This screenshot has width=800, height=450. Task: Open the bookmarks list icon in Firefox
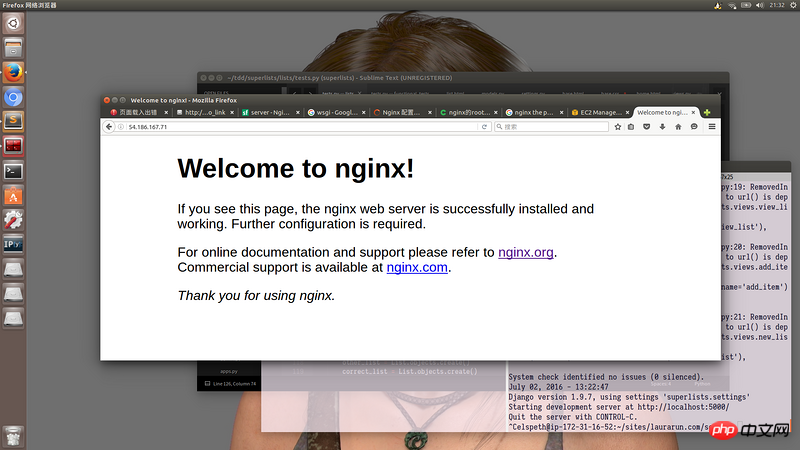click(631, 127)
